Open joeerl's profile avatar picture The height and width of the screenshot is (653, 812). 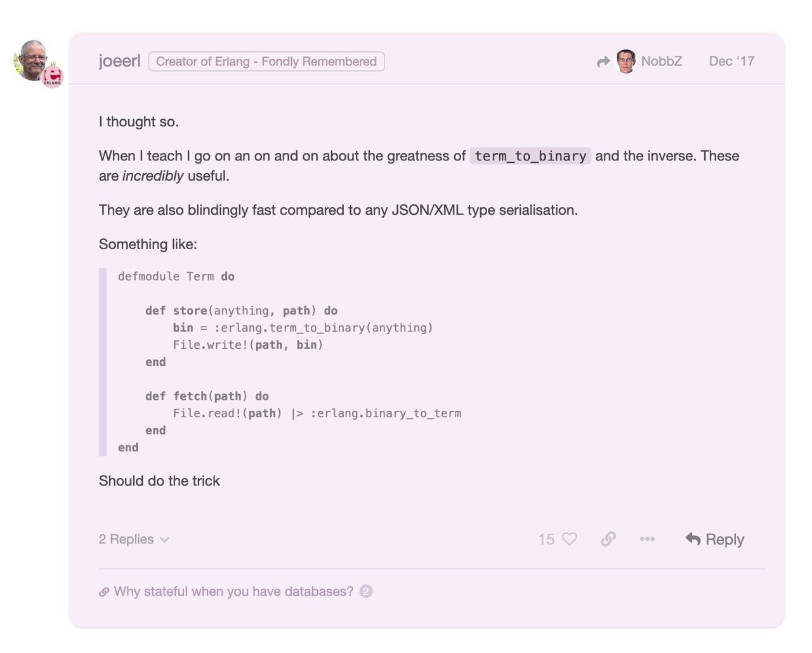[34, 61]
